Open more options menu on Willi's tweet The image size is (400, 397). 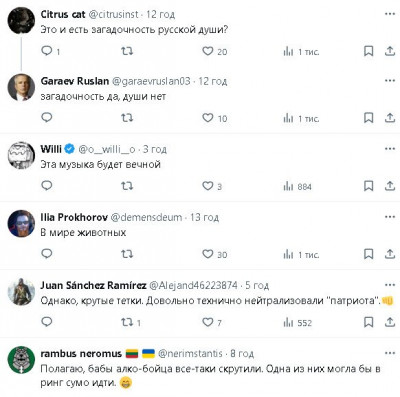tap(390, 149)
